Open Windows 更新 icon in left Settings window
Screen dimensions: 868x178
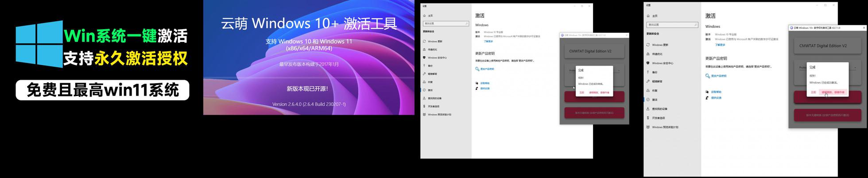coord(424,41)
